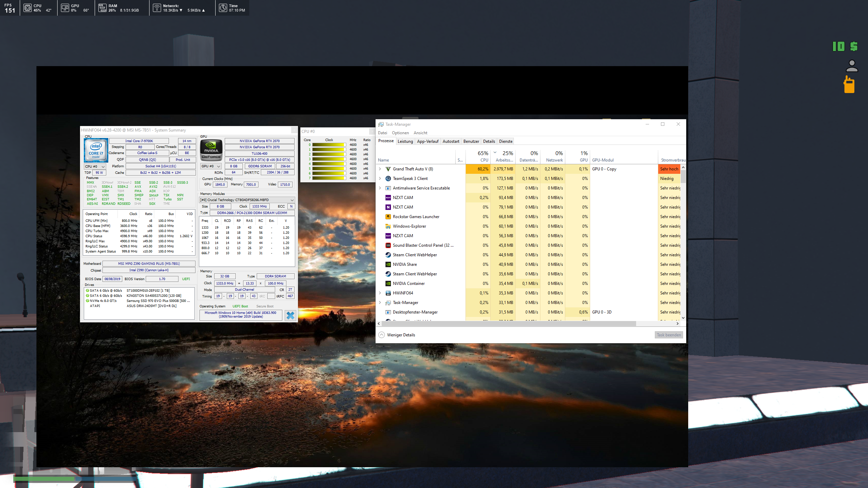Expand the HWiNFO64 process group
The image size is (868, 488).
pyautogui.click(x=380, y=293)
